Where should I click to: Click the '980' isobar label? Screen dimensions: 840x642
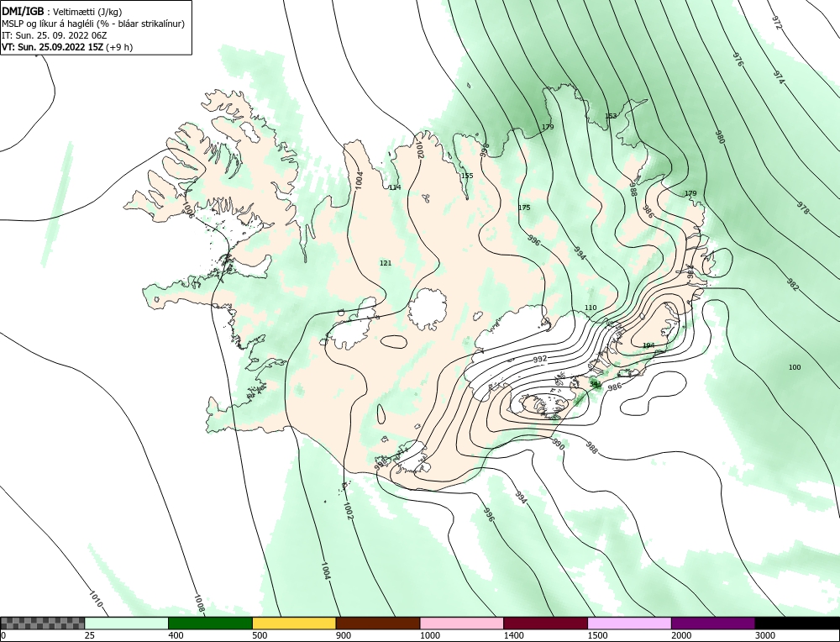[x=720, y=137]
